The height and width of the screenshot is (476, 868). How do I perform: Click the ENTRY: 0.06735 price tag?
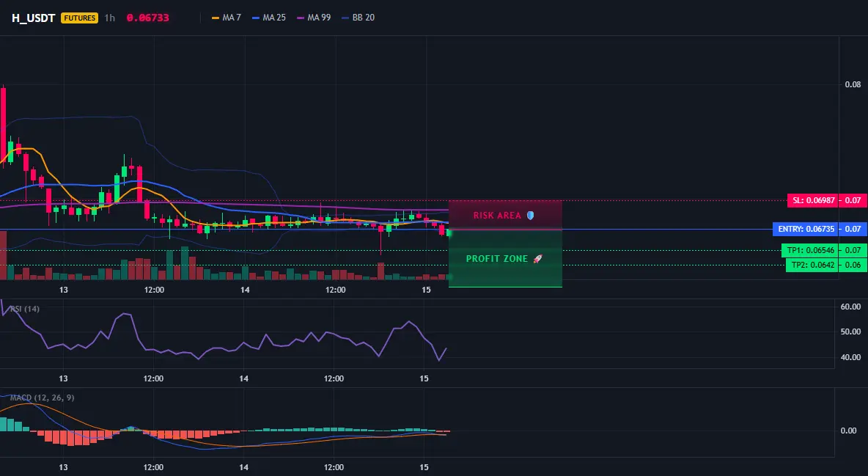pyautogui.click(x=806, y=229)
